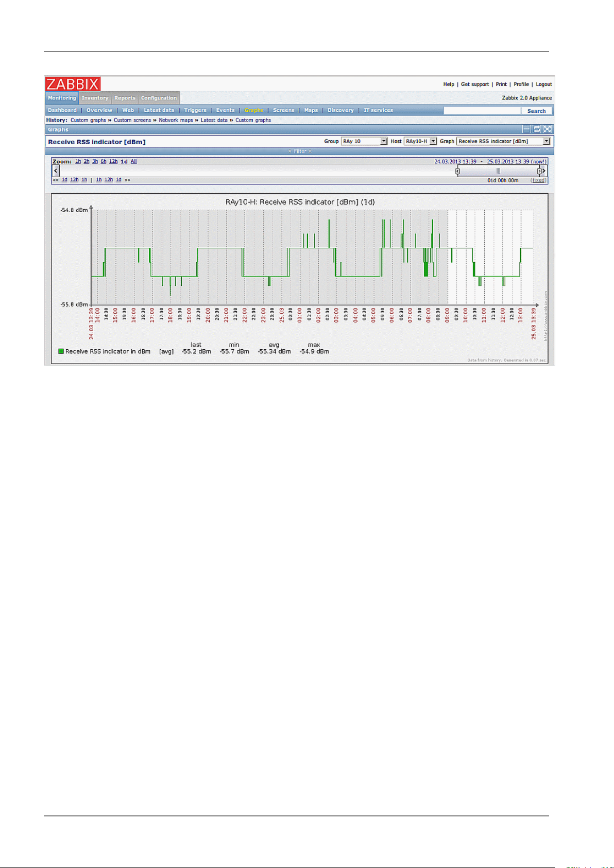This screenshot has width=614, height=868.
Task: Open Latest data in submenu bar
Action: point(159,110)
